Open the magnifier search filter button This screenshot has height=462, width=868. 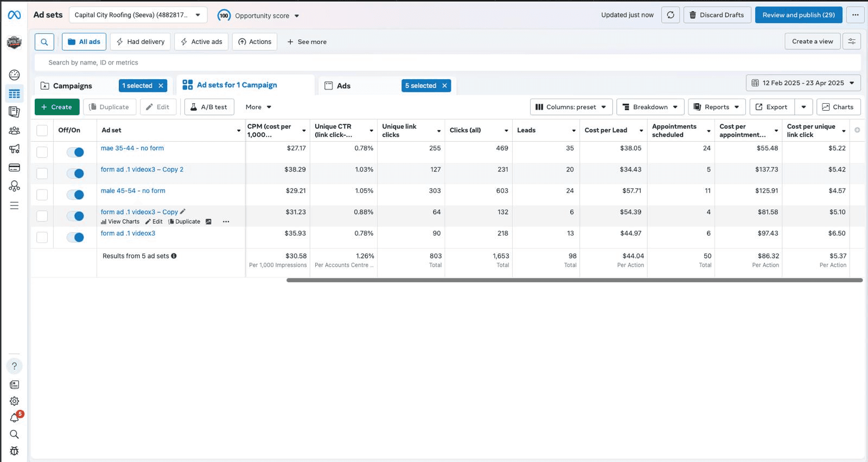pos(44,42)
